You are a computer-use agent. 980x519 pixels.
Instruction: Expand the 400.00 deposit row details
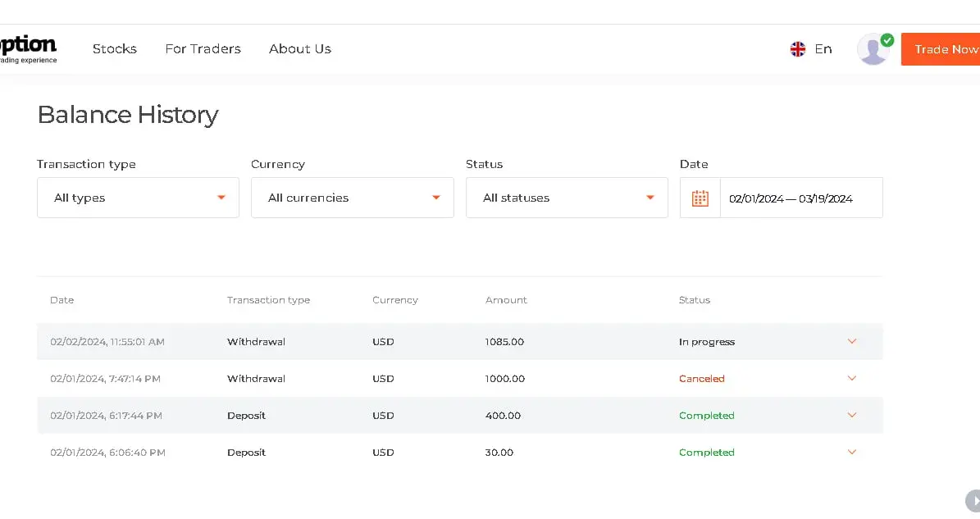pyautogui.click(x=851, y=415)
